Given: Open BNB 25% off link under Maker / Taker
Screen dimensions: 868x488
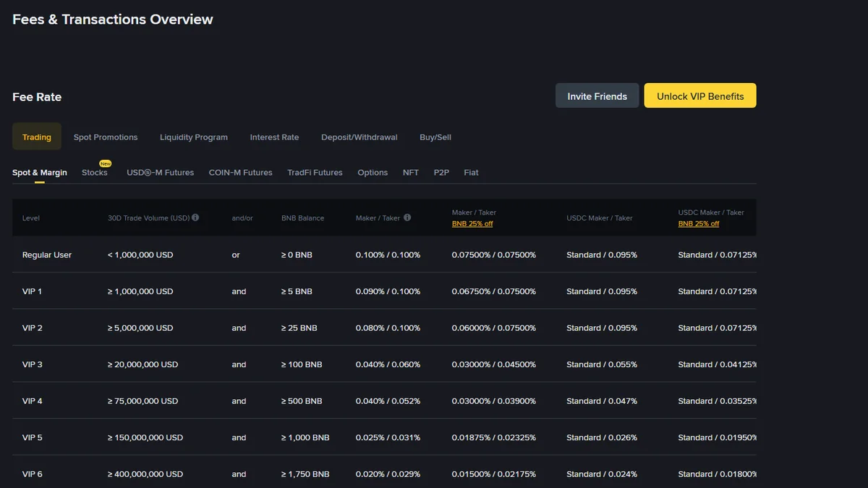Looking at the screenshot, I should point(472,223).
